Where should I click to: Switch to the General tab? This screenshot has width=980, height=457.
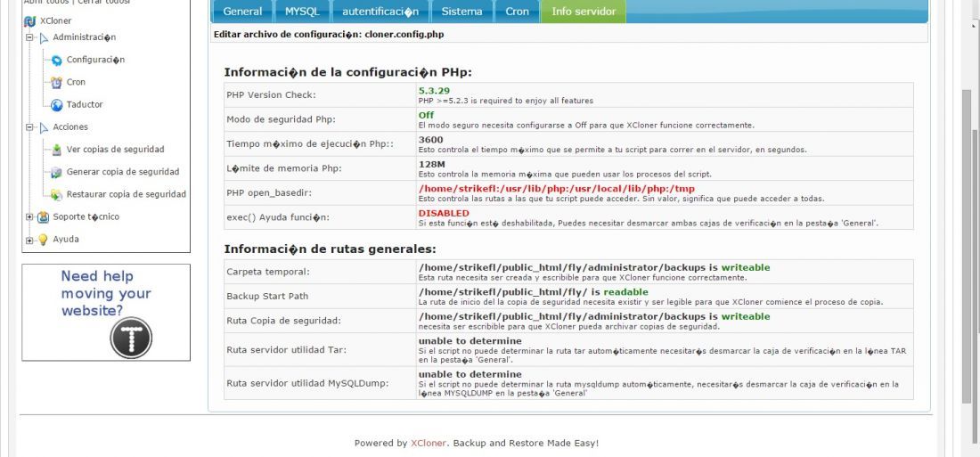coord(242,12)
